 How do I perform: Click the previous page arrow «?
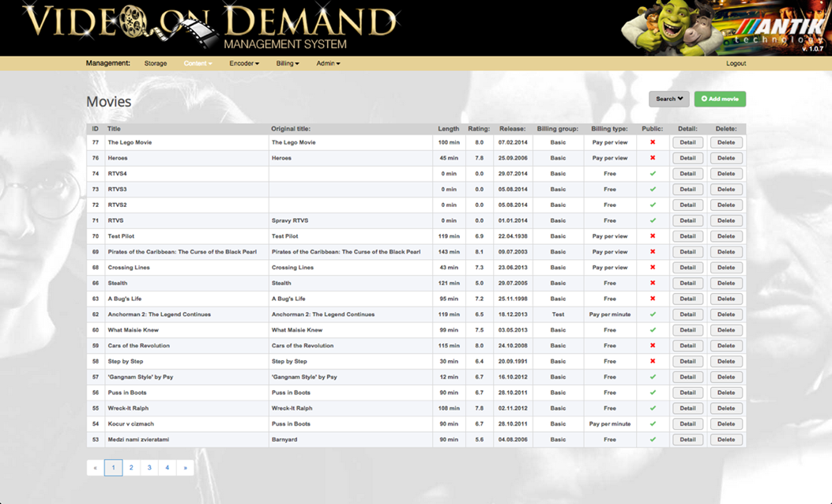[96, 468]
